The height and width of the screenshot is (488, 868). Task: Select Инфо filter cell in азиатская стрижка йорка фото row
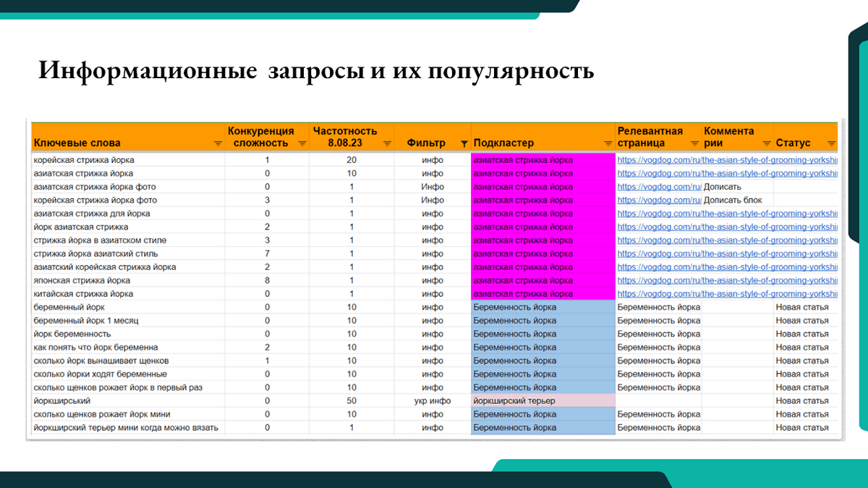pos(433,187)
